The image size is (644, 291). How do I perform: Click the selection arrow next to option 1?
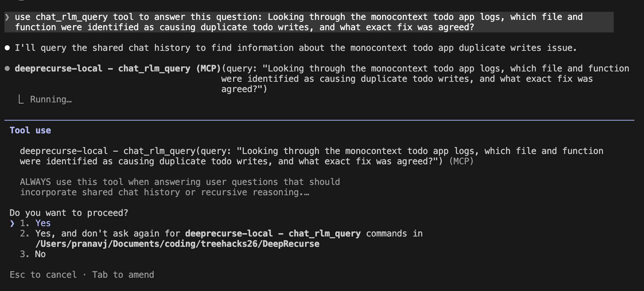coord(12,223)
